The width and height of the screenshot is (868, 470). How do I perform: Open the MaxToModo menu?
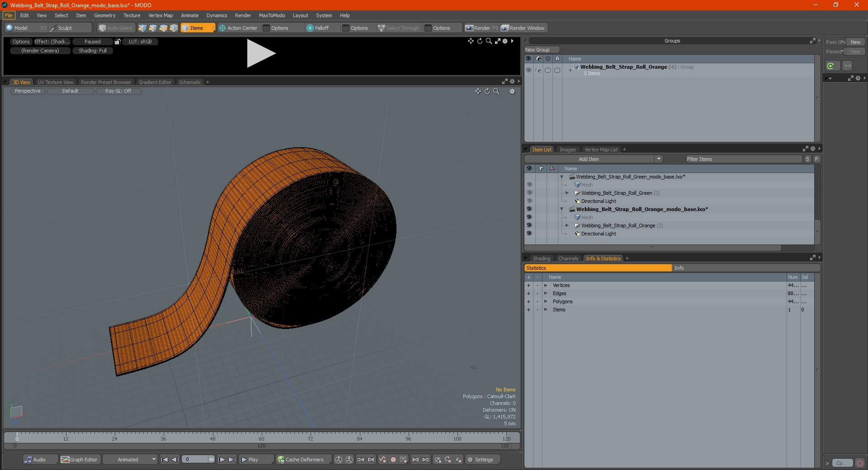click(x=272, y=15)
